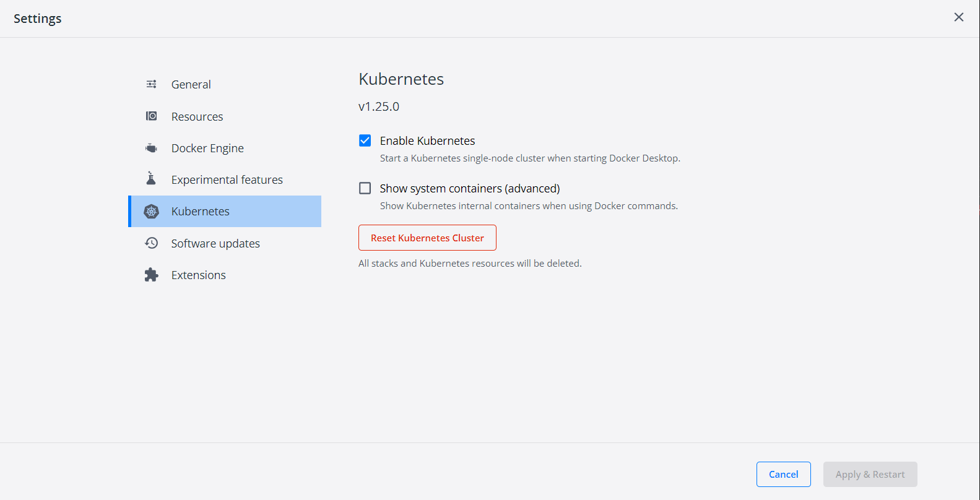
Task: Click the 'Enable Kubernetes' label text
Action: click(427, 140)
